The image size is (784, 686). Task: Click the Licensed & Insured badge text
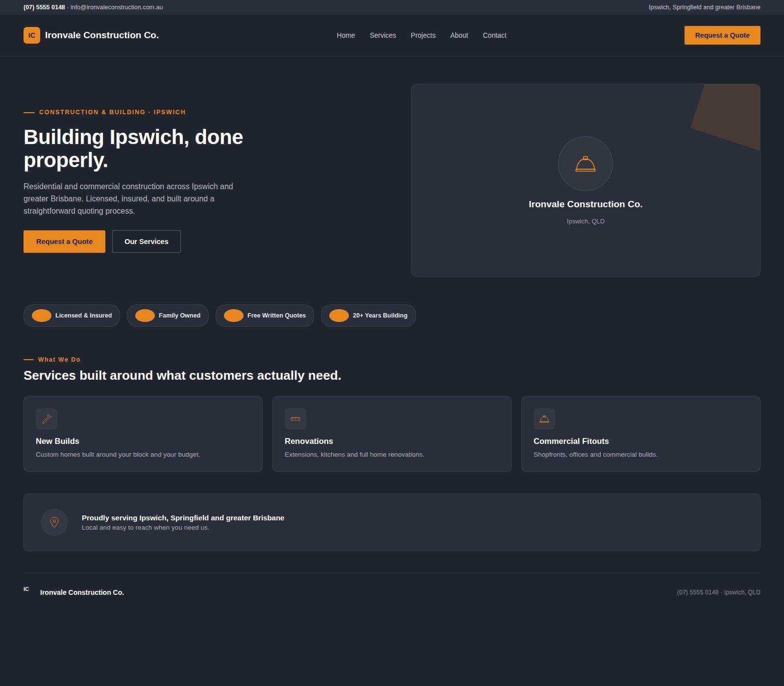point(83,316)
